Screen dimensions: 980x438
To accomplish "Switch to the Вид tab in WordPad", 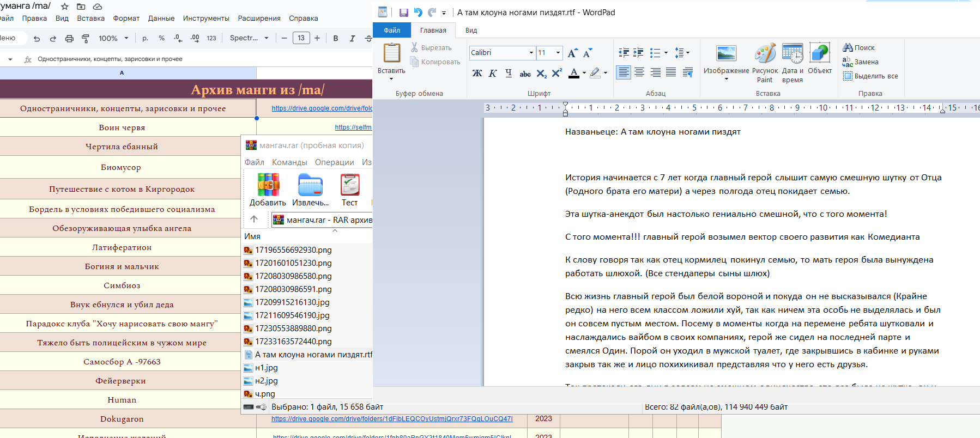I will 471,31.
